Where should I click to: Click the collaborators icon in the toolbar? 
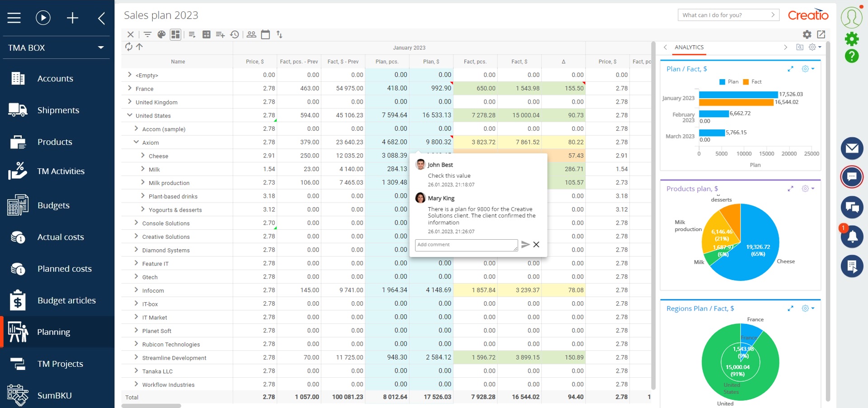click(x=251, y=34)
